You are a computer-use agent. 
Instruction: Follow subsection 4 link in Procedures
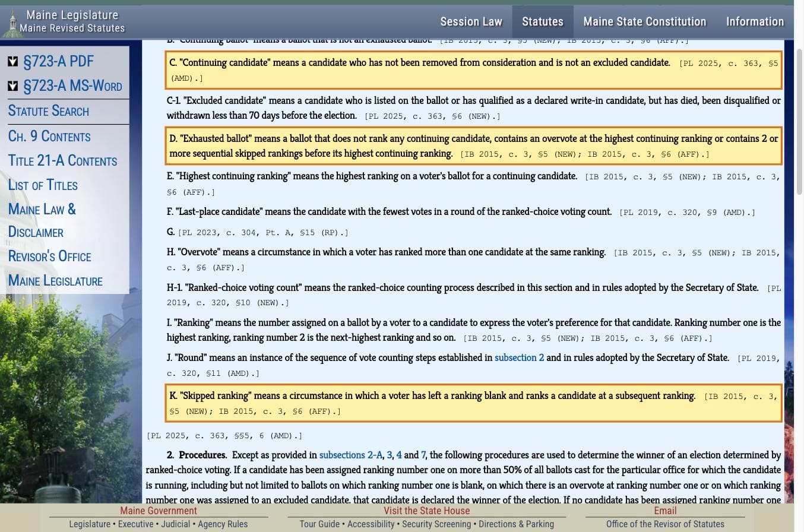pos(399,455)
